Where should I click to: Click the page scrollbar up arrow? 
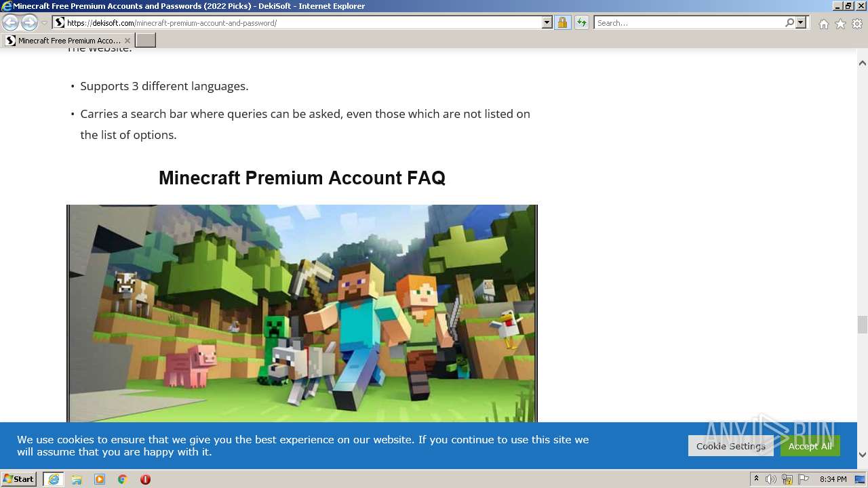863,63
